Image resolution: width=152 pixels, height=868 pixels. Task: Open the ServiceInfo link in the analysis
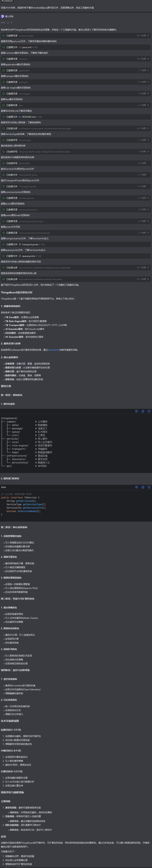coord(53,350)
